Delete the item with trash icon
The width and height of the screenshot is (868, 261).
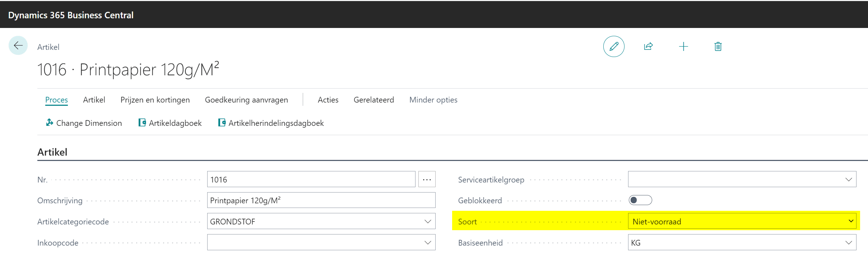718,46
